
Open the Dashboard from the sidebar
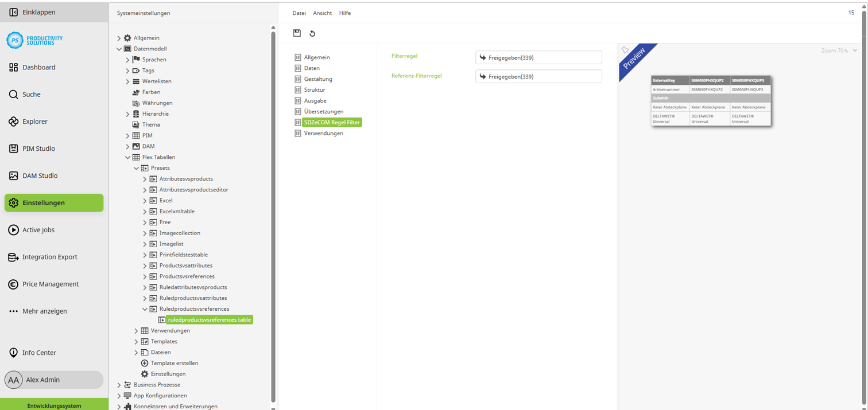[x=39, y=67]
